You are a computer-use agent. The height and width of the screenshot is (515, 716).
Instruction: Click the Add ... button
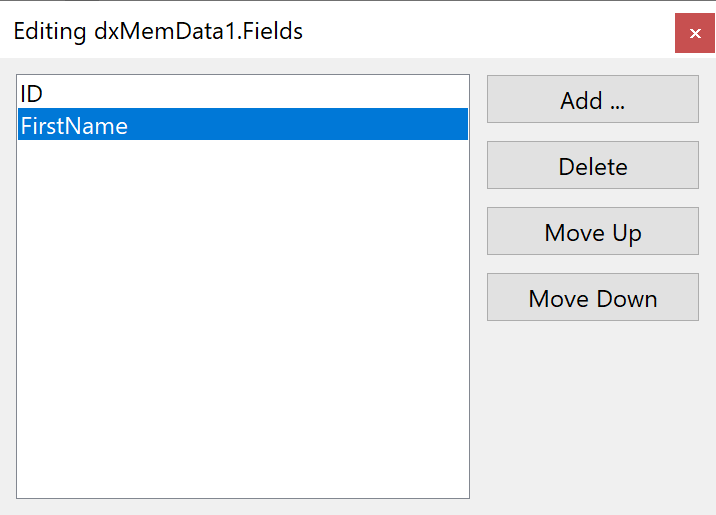point(592,100)
